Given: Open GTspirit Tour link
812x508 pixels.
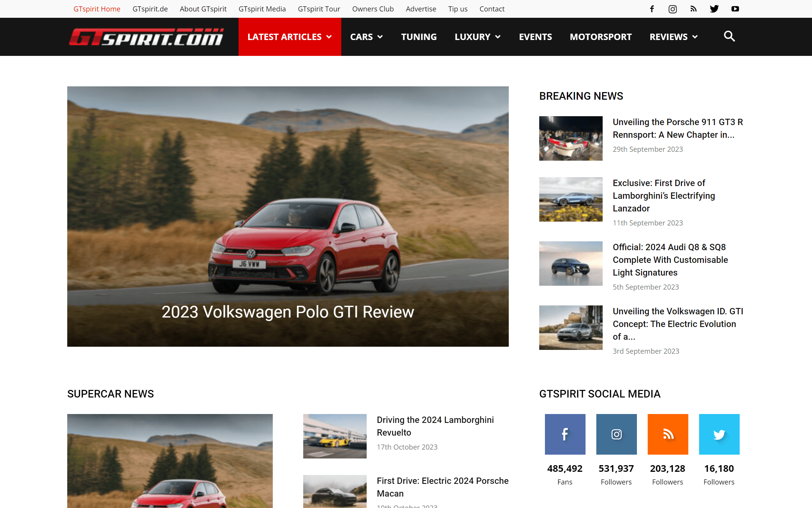Looking at the screenshot, I should click(319, 9).
